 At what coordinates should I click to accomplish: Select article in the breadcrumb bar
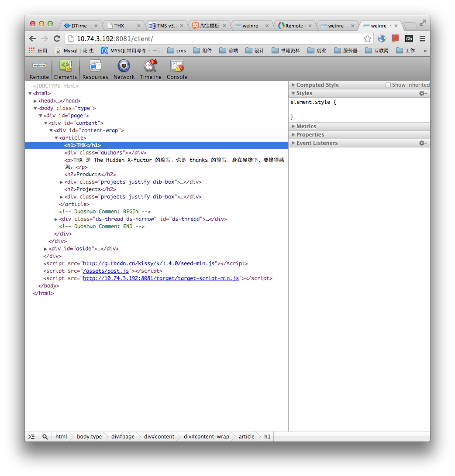click(246, 437)
